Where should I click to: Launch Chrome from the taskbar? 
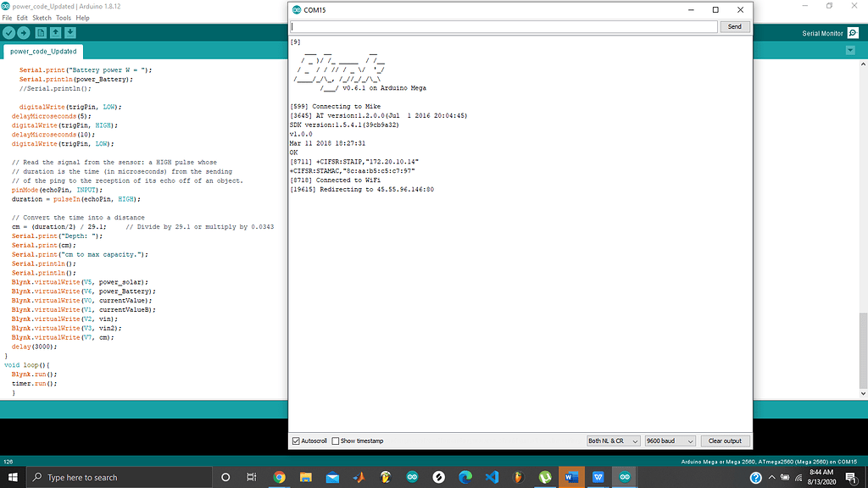279,477
